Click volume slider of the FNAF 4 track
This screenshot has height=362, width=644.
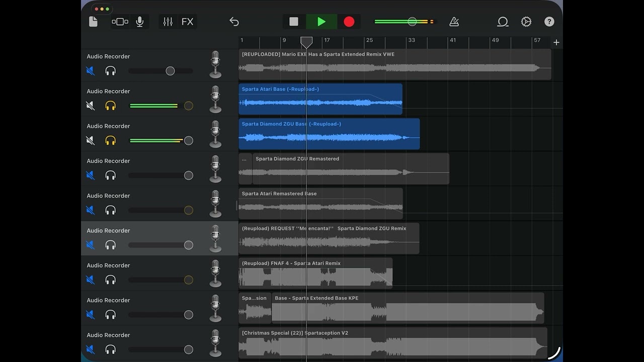coord(161,280)
